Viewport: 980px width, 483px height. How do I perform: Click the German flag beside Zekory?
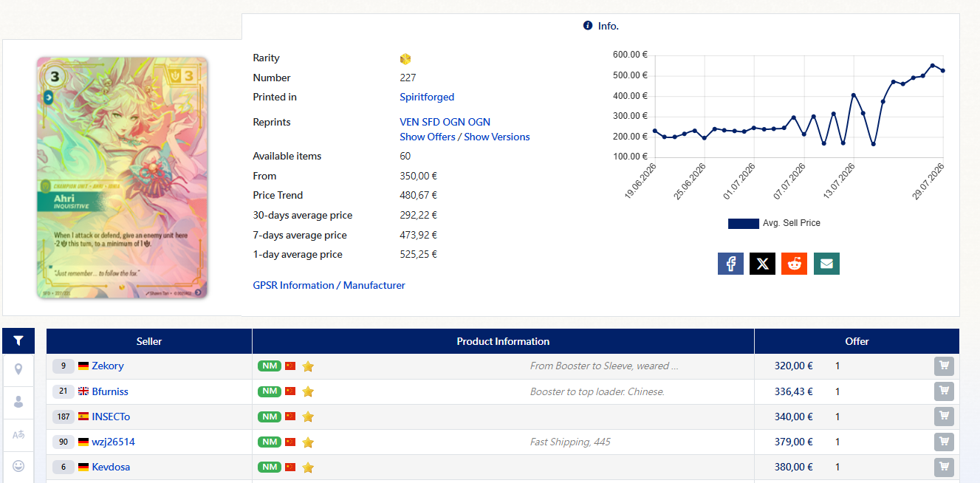83,366
